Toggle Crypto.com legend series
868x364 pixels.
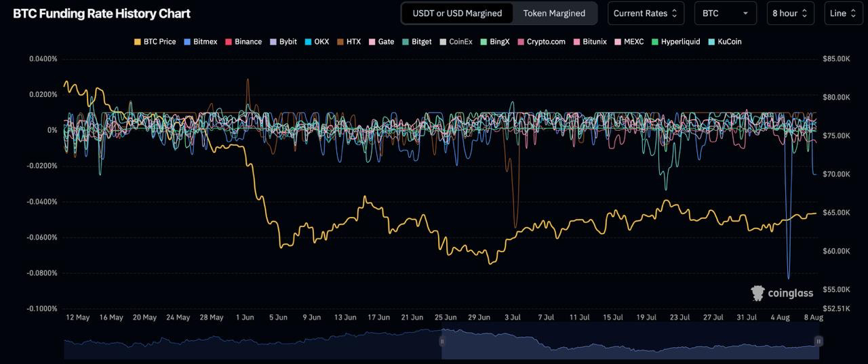[541, 42]
